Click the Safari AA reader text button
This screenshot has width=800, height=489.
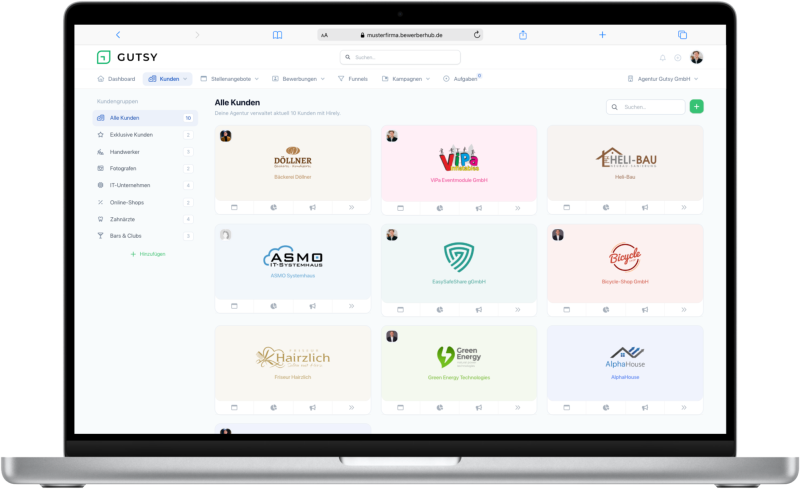click(x=324, y=35)
